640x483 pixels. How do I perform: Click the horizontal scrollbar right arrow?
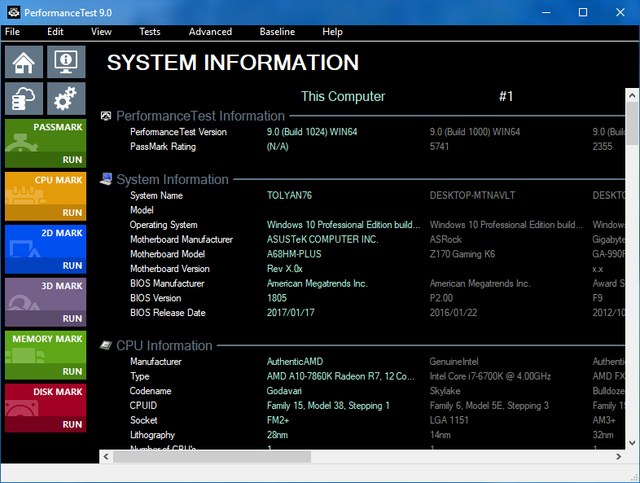617,457
